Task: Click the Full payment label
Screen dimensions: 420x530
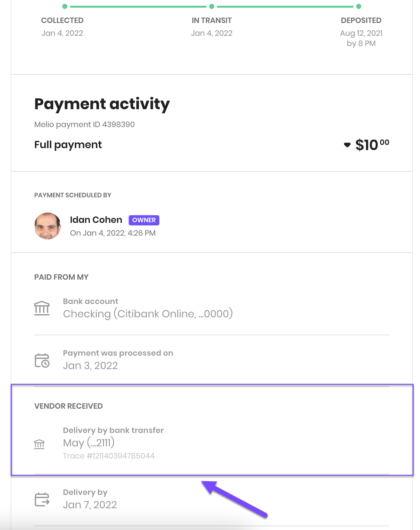Action: (68, 145)
